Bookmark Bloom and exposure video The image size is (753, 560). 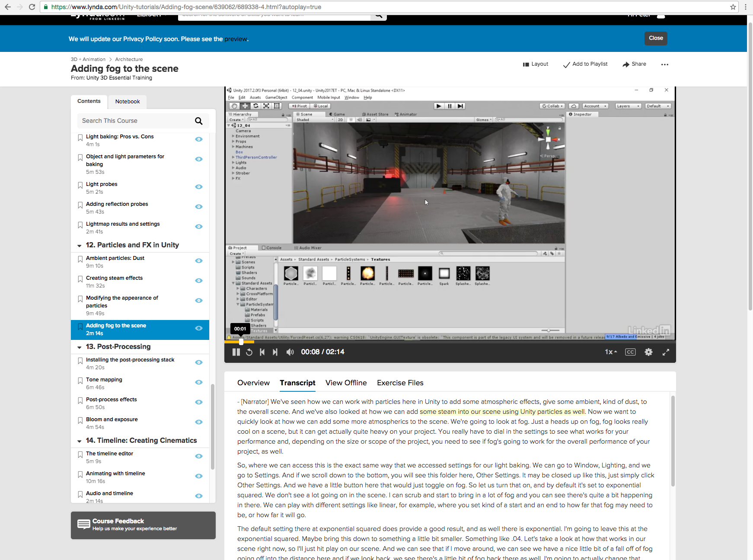pyautogui.click(x=80, y=421)
